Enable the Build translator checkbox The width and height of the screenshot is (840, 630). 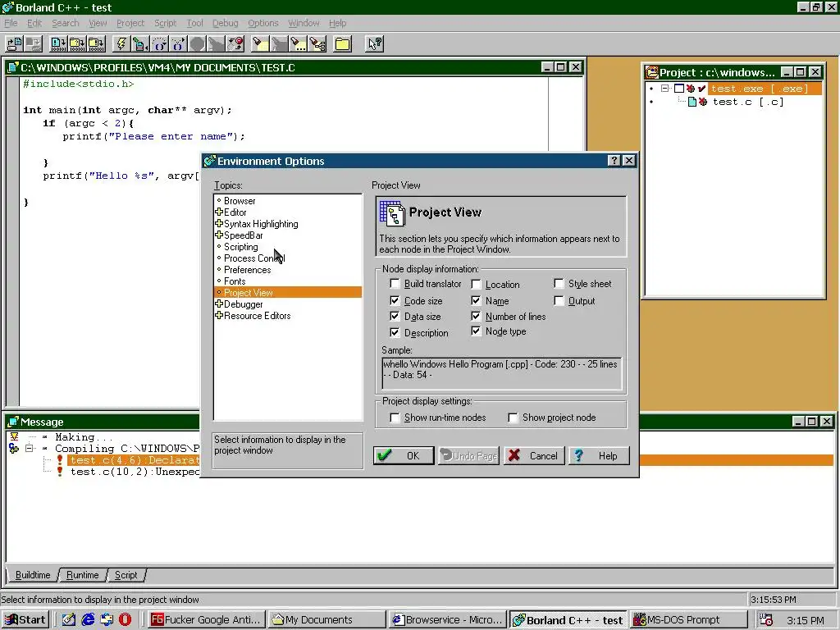click(395, 283)
